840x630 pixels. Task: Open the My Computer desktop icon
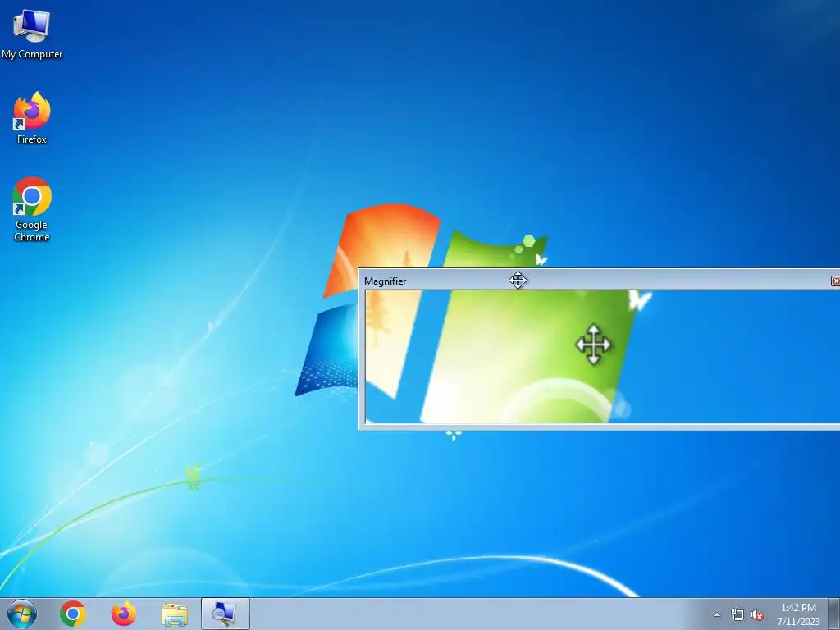[32, 34]
